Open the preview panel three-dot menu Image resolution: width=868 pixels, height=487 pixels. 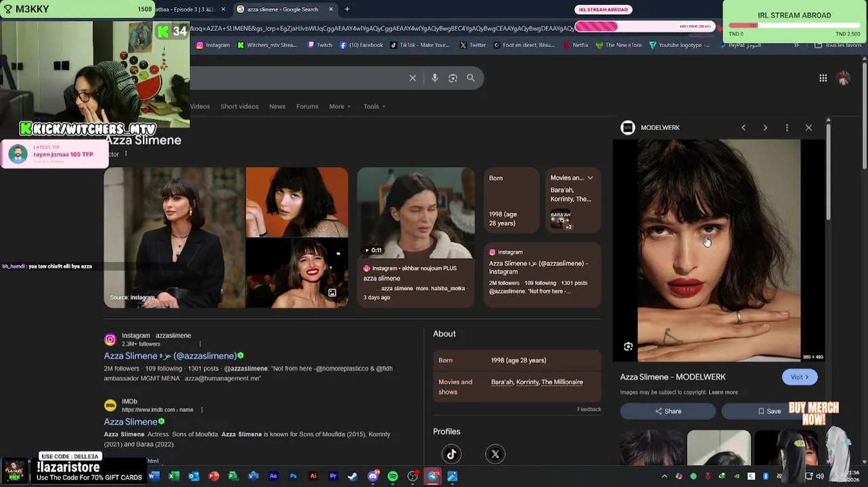(787, 127)
